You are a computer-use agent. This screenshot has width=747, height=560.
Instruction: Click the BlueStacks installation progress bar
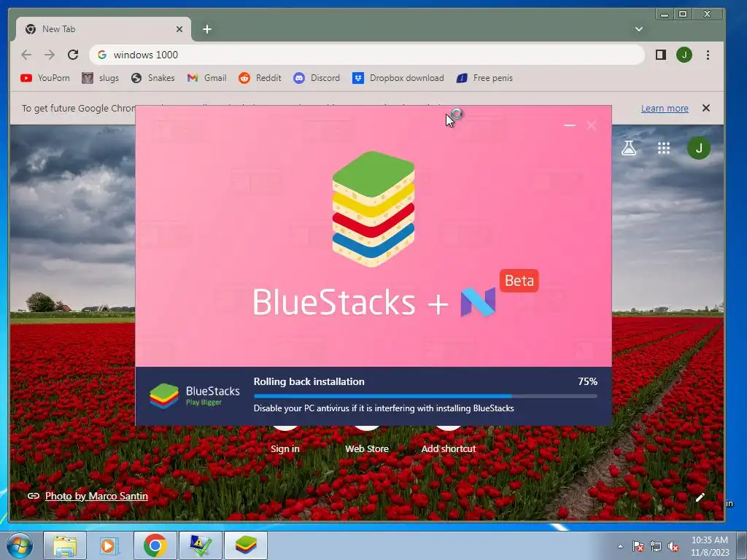tap(425, 396)
